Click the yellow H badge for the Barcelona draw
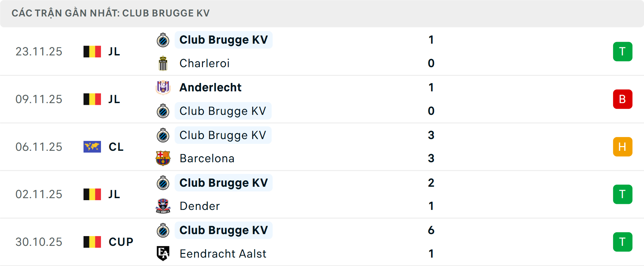644x266 pixels. click(623, 147)
